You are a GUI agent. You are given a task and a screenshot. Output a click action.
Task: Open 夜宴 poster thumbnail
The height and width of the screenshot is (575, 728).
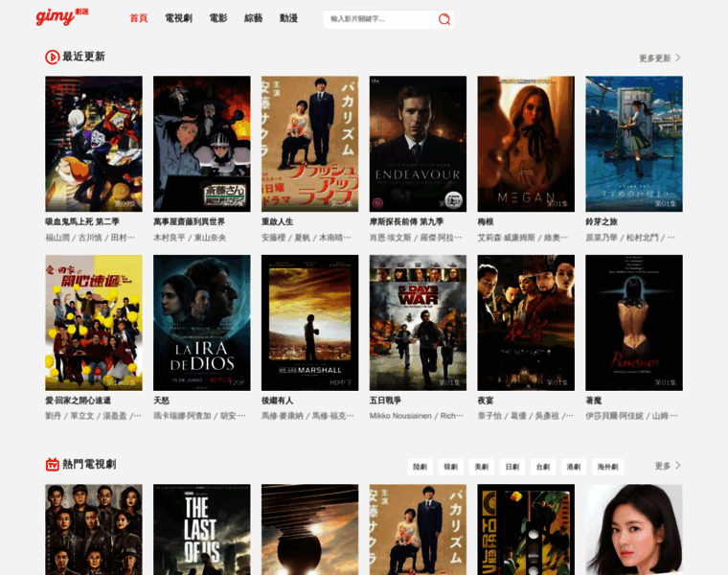pos(526,322)
